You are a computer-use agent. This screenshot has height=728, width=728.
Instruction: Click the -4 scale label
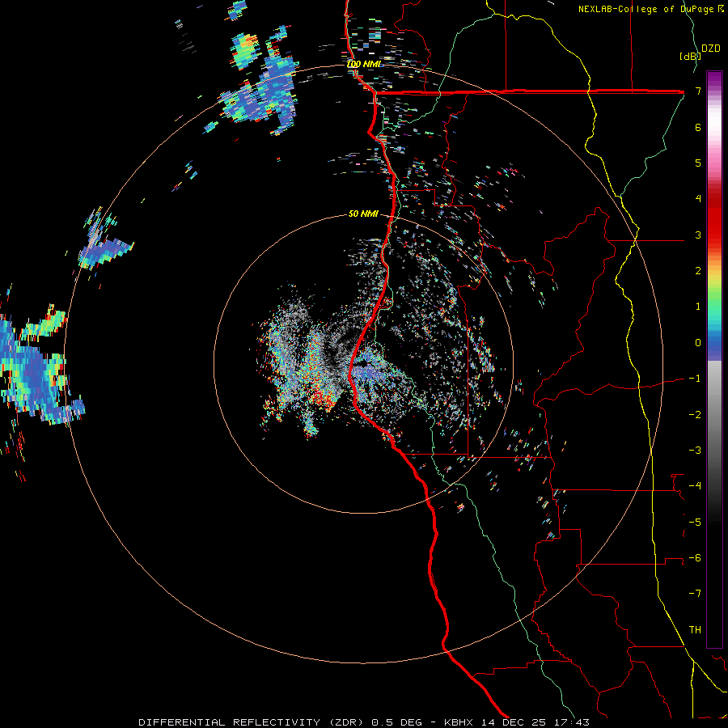[x=695, y=486]
